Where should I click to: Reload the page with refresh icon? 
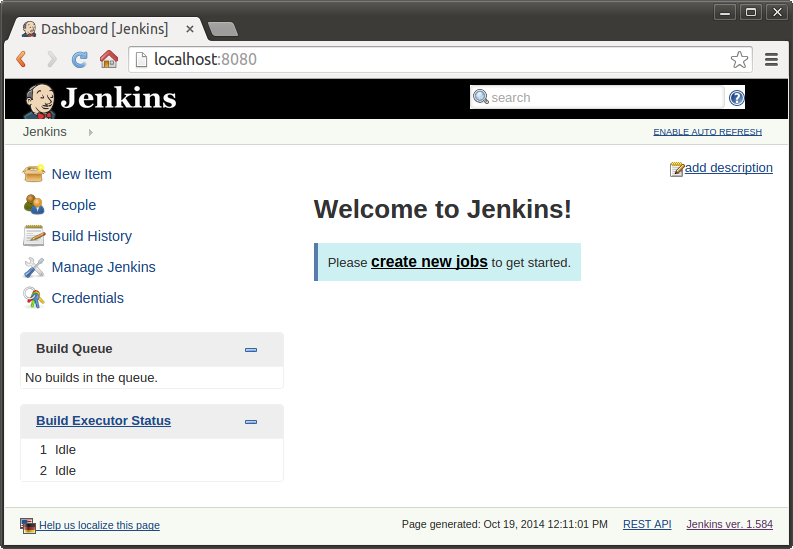pos(79,59)
